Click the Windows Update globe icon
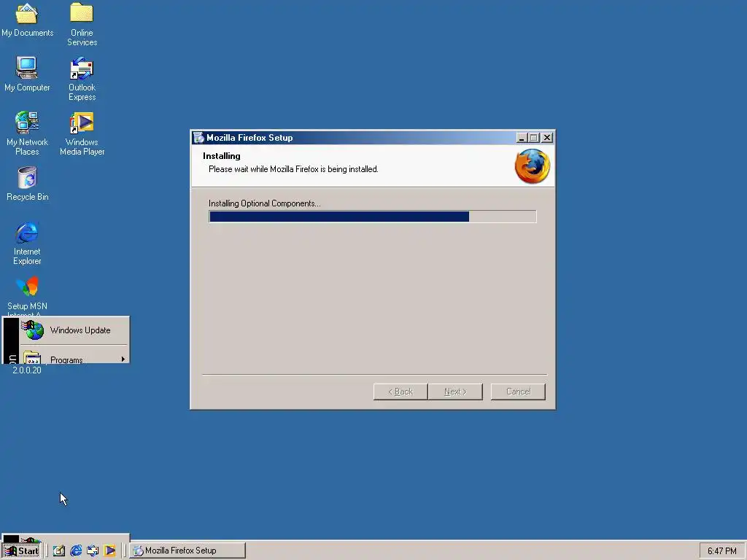The height and width of the screenshot is (560, 747). [x=33, y=330]
